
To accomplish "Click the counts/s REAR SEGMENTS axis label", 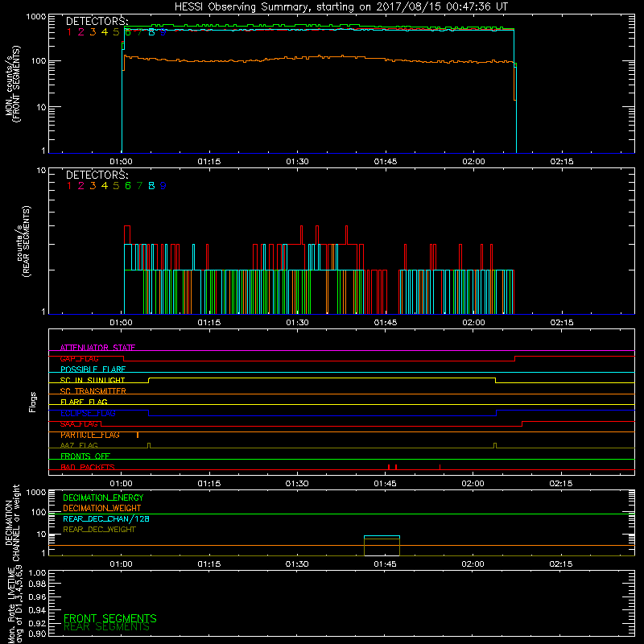I will coord(23,242).
